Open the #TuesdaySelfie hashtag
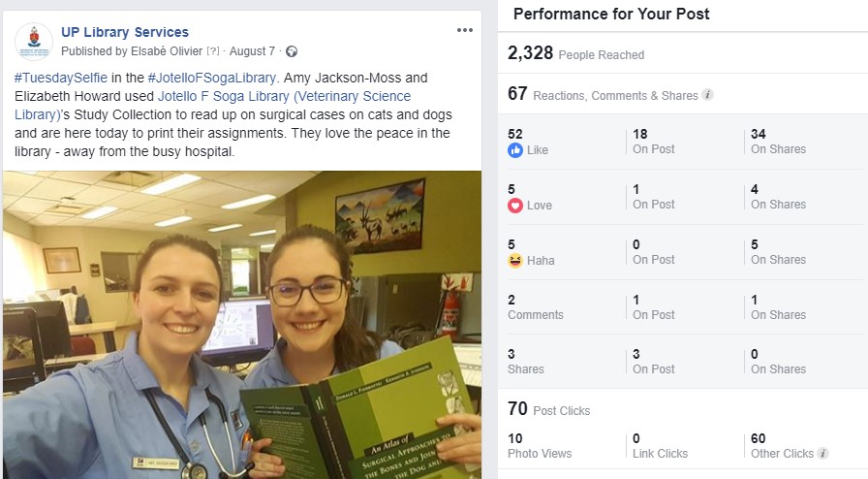 [61, 78]
